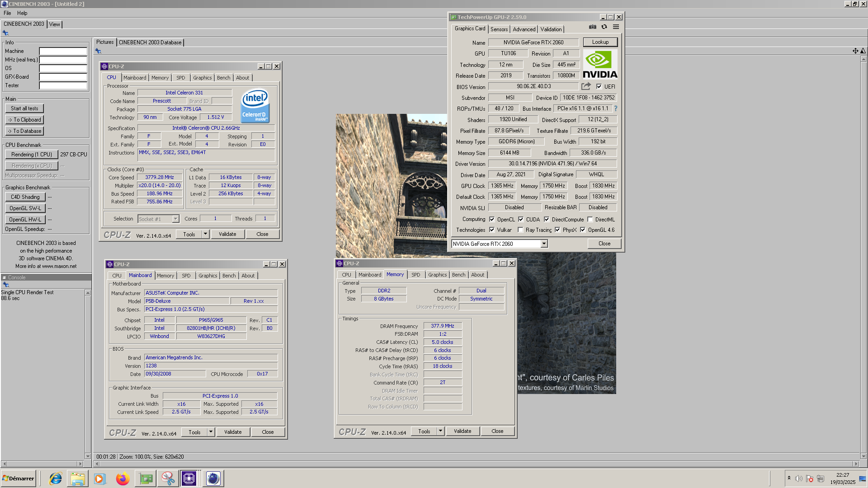Toggle the OpenCL checkbox

(x=492, y=220)
